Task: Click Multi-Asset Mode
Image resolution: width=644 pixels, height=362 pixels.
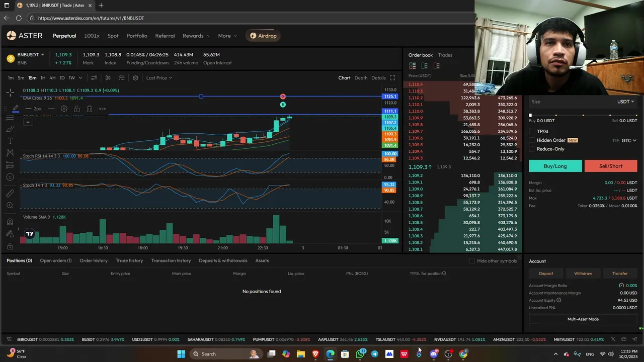Action: [x=583, y=319]
